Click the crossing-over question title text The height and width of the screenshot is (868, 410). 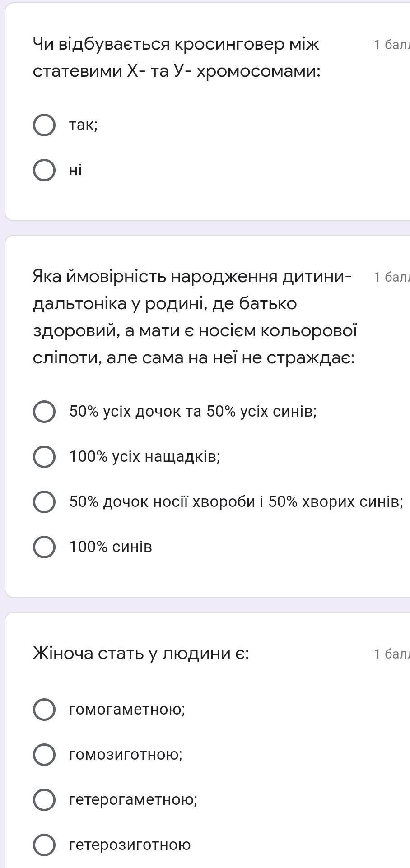tap(176, 57)
